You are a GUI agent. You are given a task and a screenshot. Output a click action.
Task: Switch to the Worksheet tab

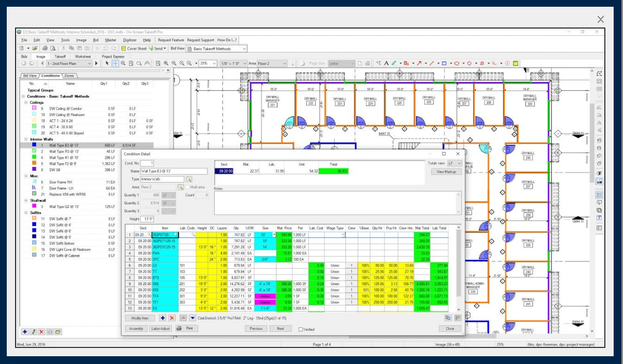point(82,56)
